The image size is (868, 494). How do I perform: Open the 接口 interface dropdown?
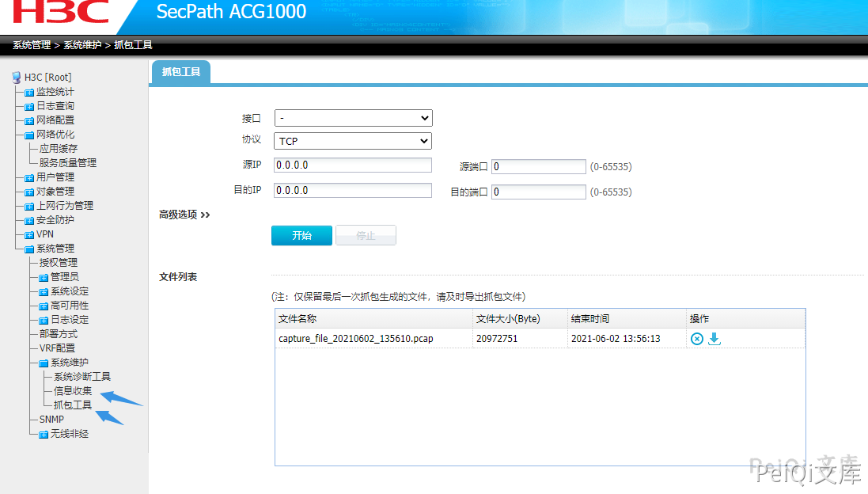point(353,118)
